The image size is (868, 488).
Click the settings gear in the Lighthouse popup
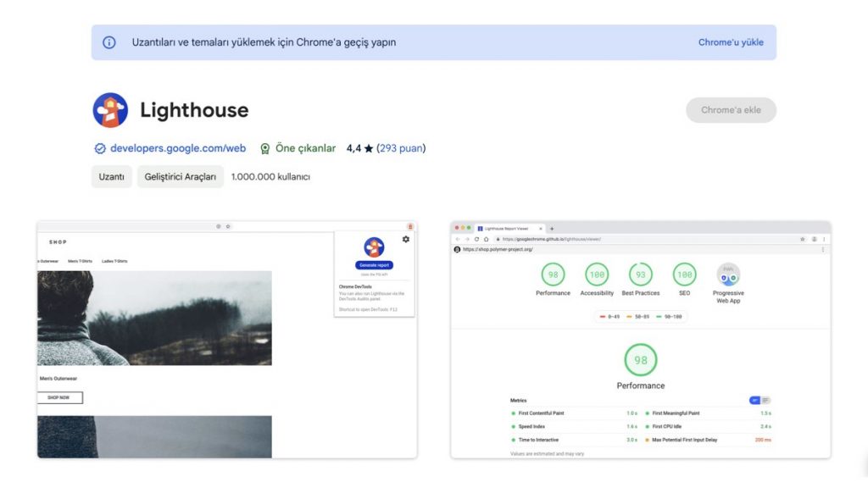click(406, 239)
